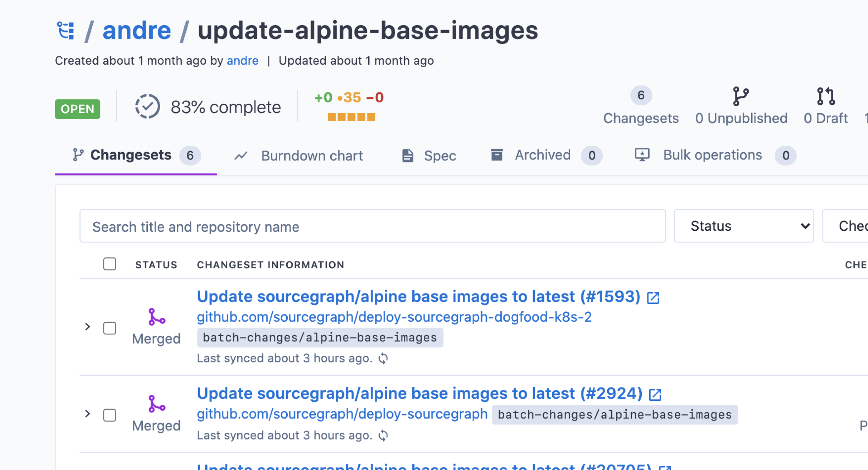Focus the title and repository search field
The width and height of the screenshot is (868, 470).
[372, 226]
